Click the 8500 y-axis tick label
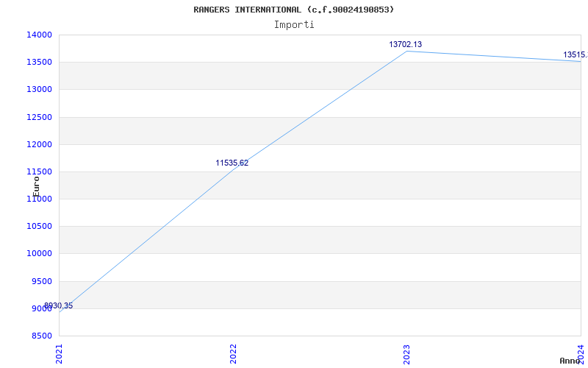Image resolution: width=588 pixels, height=368 pixels. pyautogui.click(x=41, y=336)
